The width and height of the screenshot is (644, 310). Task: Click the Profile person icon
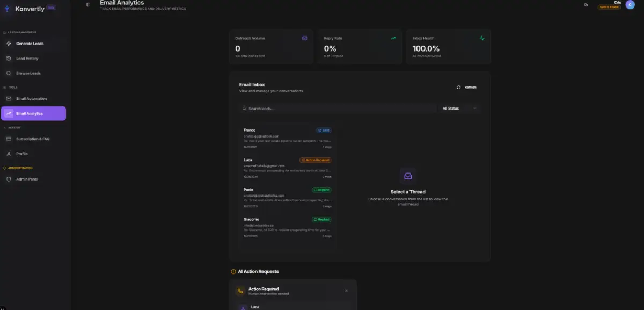9,154
